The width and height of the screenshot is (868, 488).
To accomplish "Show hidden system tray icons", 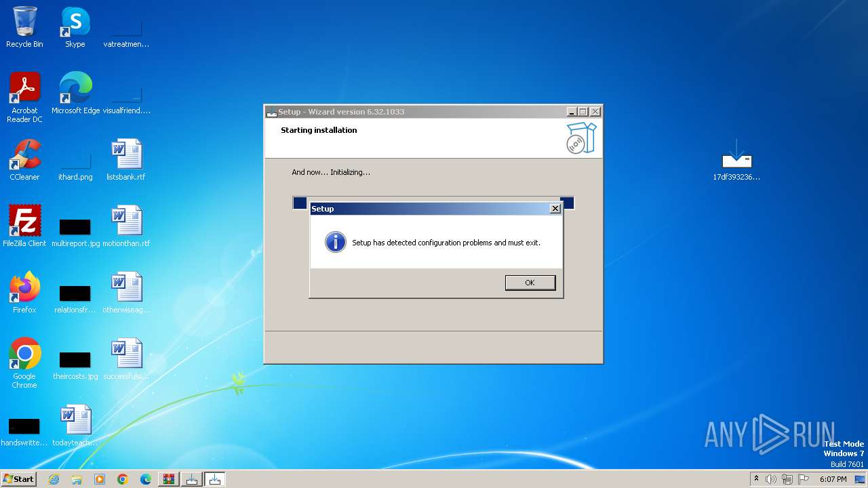I will point(756,479).
